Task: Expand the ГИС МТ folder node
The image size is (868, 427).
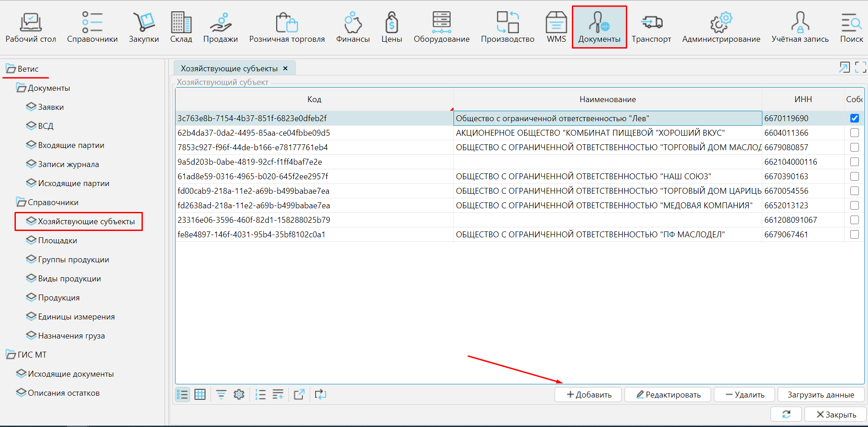Action: pyautogui.click(x=10, y=355)
